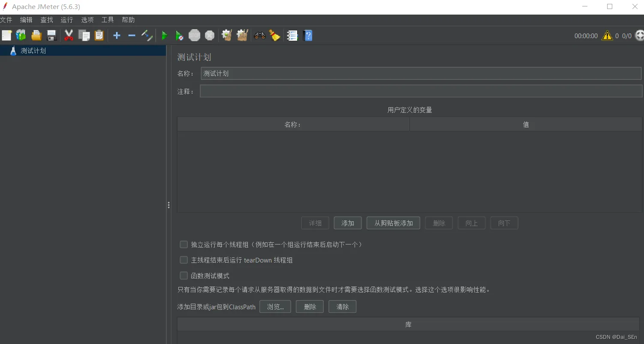
Task: Click the 值 column header
Action: tap(526, 124)
